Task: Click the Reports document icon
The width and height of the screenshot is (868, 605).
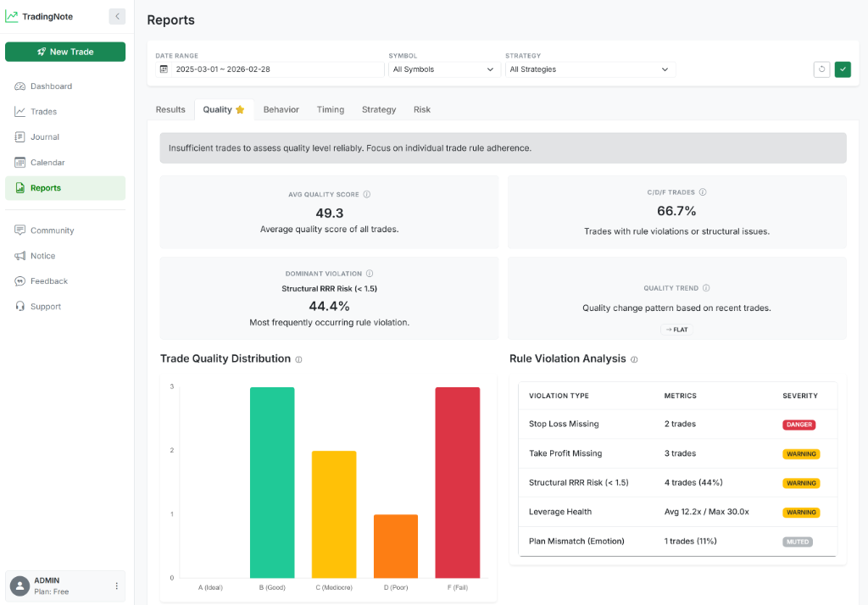Action: tap(20, 188)
